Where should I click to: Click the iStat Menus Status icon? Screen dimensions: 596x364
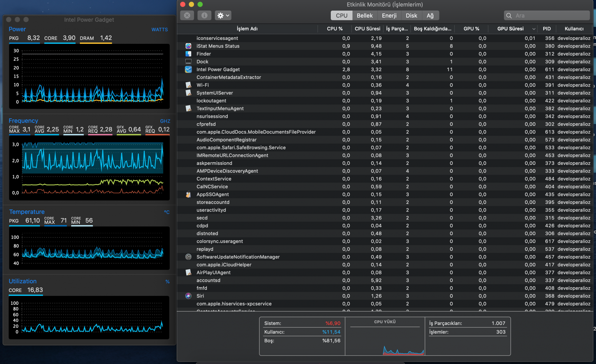tap(188, 46)
